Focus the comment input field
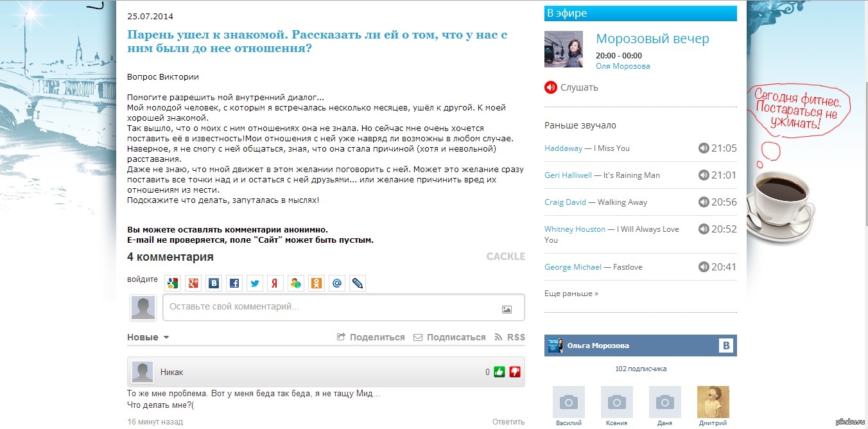 [331, 307]
